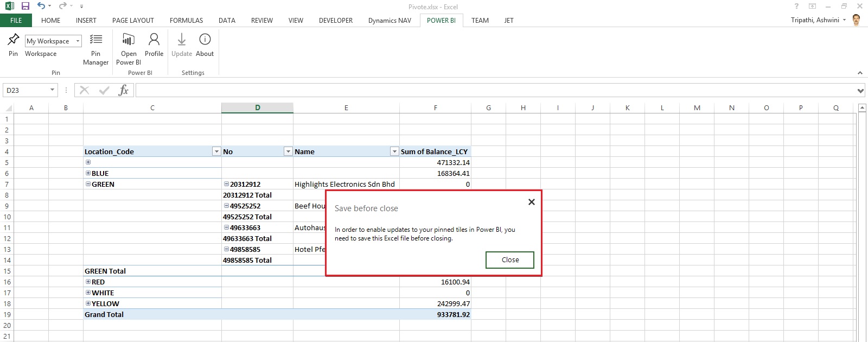Close the Save before close dialog with X

(x=532, y=202)
